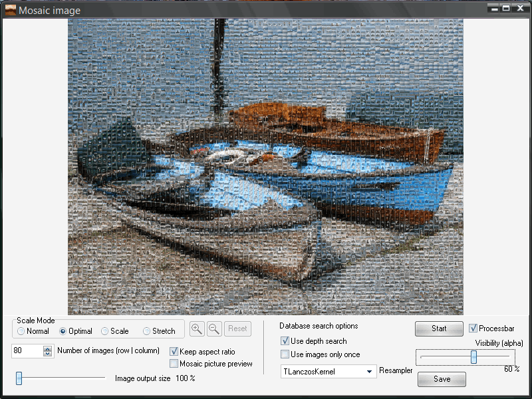This screenshot has height=399, width=532.
Task: Click the Visibility (alpha) slider handle
Action: [x=473, y=357]
